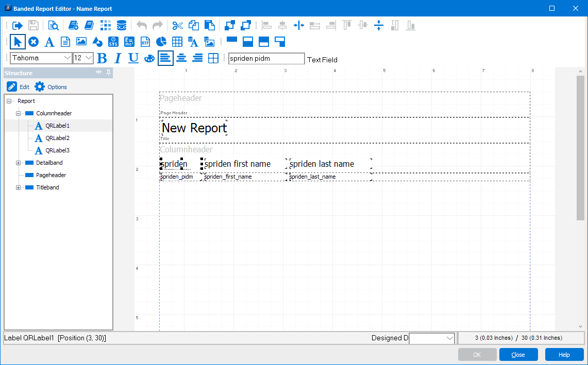Click the Help button

(x=564, y=355)
